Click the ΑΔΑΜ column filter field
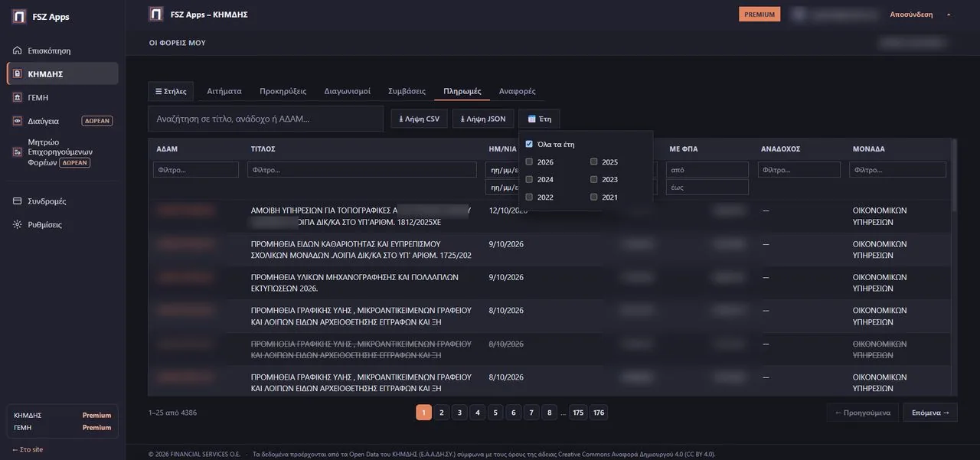The height and width of the screenshot is (460, 980). click(196, 169)
